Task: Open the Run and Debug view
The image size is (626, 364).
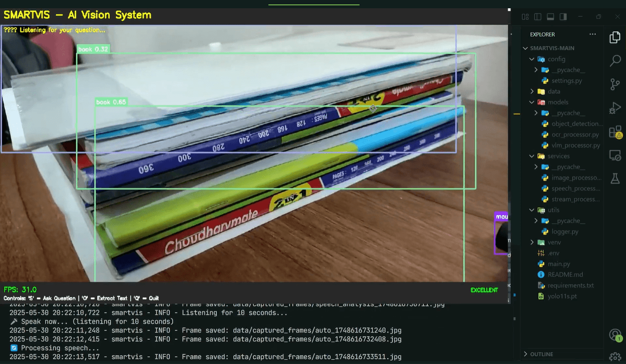Action: (615, 108)
